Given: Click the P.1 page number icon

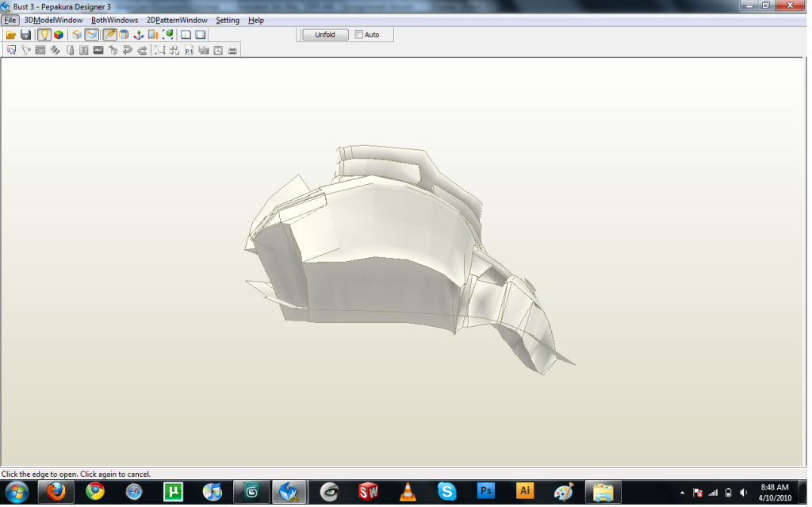Looking at the screenshot, I should point(189,50).
